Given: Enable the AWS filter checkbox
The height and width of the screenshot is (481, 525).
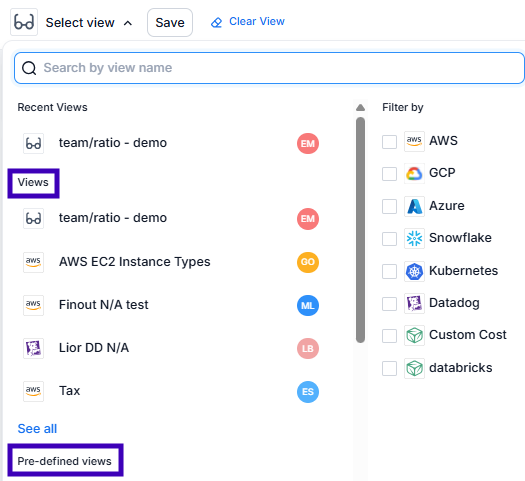Looking at the screenshot, I should tap(389, 142).
